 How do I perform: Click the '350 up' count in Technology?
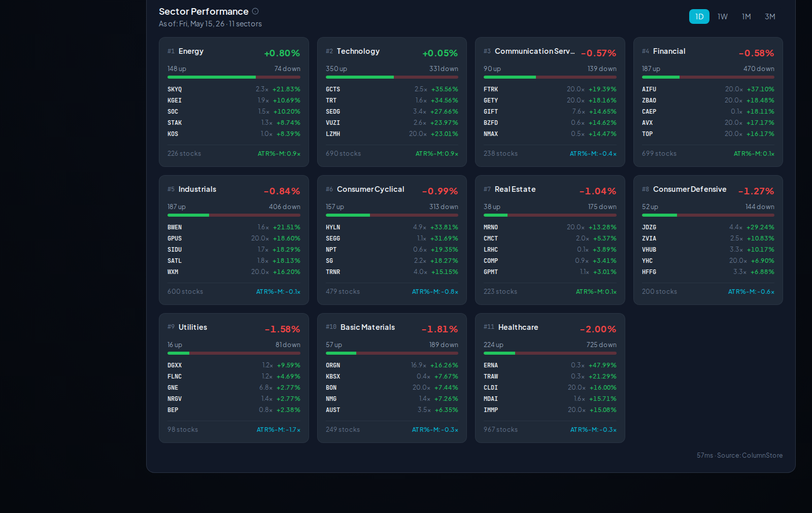pos(336,69)
